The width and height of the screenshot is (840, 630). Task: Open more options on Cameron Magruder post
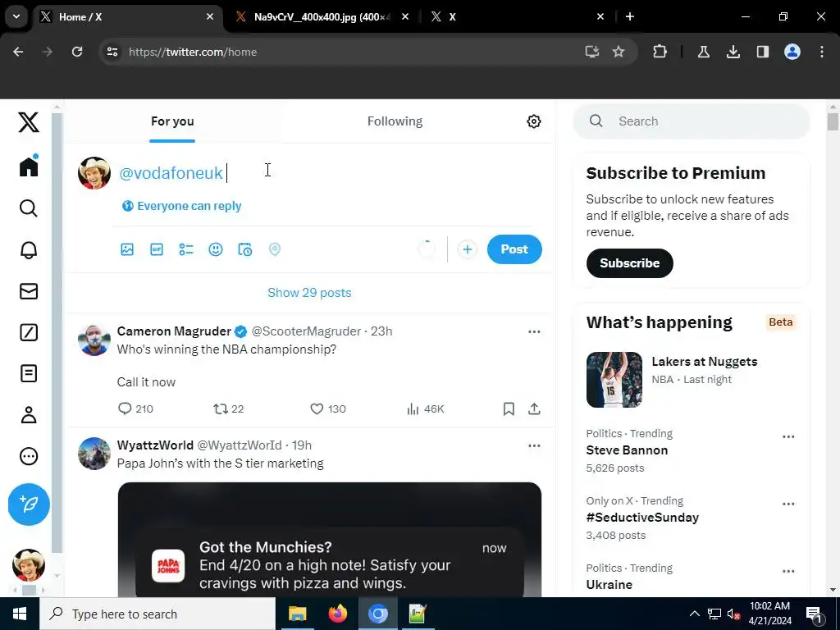534,331
